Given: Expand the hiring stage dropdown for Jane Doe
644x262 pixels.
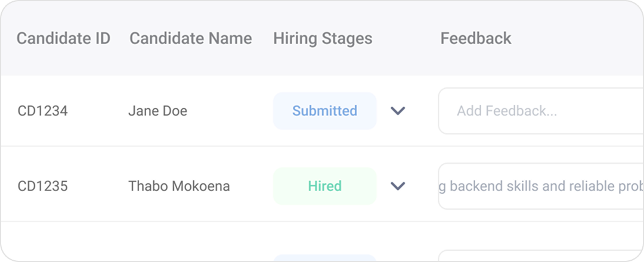Looking at the screenshot, I should (398, 111).
